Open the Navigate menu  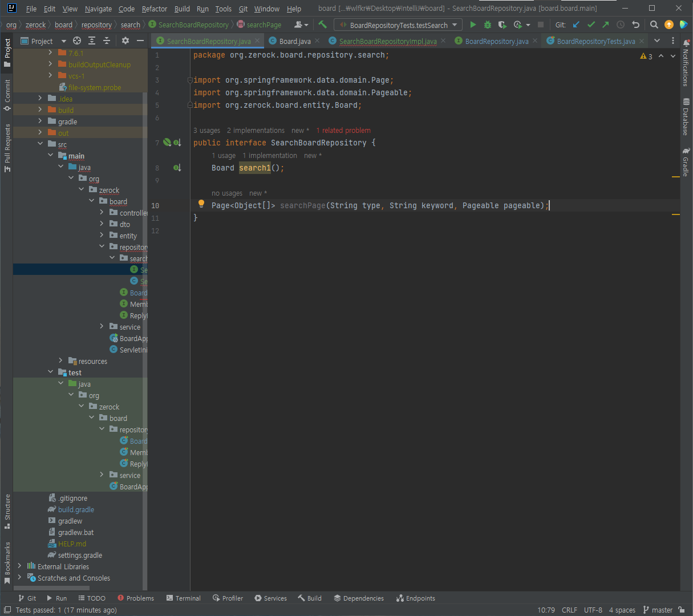point(98,9)
